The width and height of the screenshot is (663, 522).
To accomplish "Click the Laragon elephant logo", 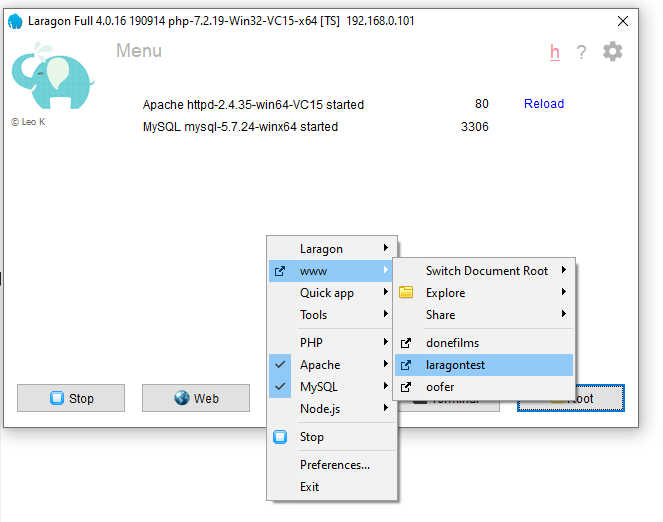I will coord(52,76).
